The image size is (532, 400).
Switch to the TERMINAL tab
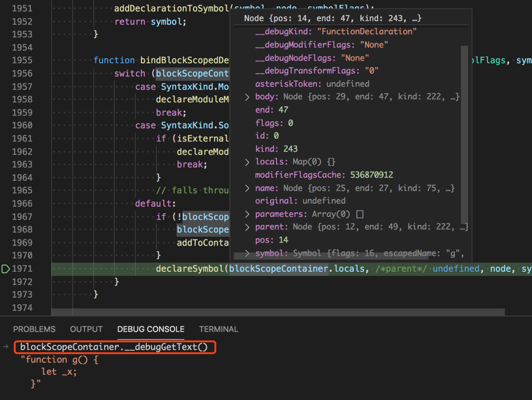click(x=218, y=329)
